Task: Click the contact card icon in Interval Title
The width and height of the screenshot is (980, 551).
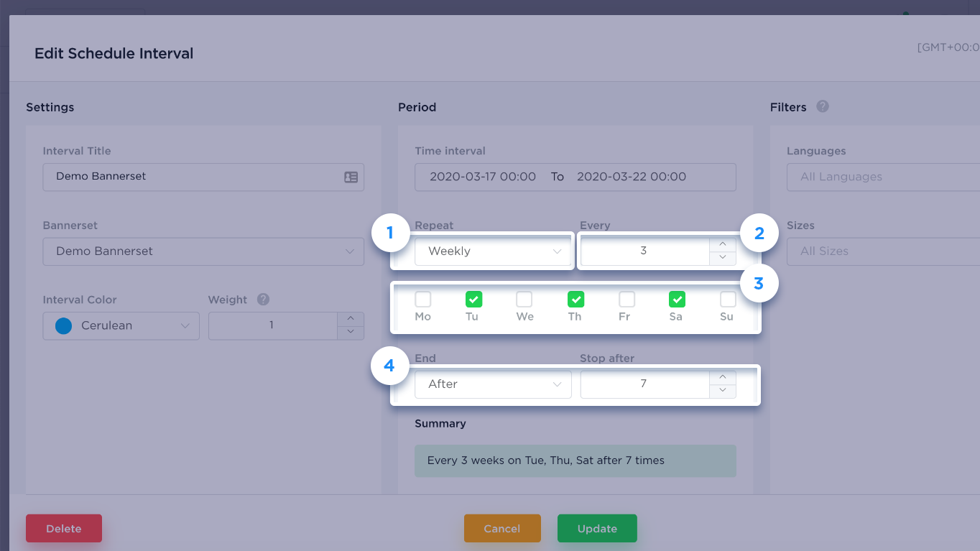Action: coord(351,177)
